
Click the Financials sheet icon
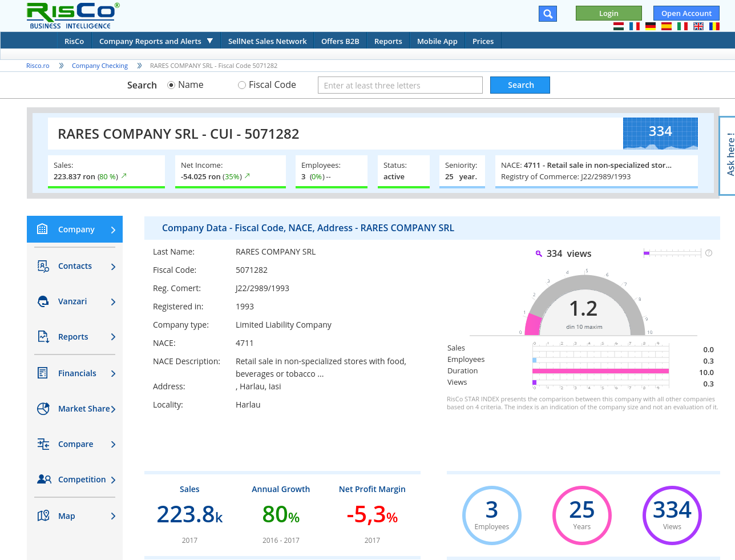coord(43,373)
